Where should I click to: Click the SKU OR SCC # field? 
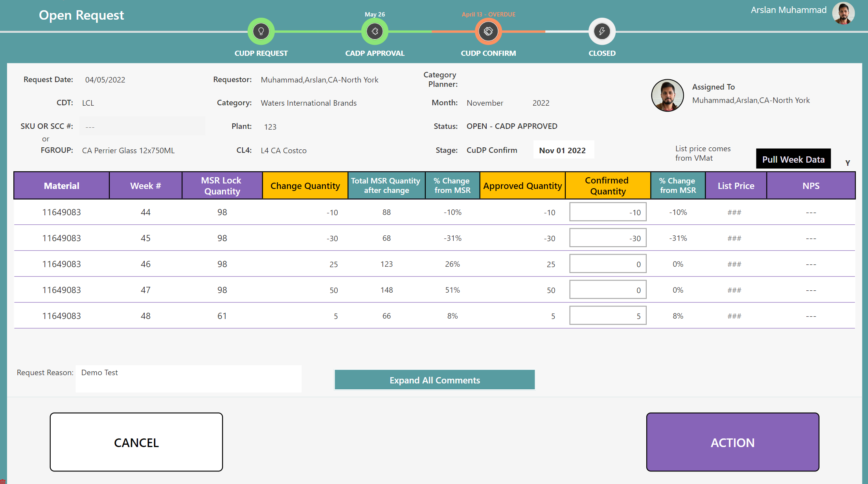click(x=142, y=126)
